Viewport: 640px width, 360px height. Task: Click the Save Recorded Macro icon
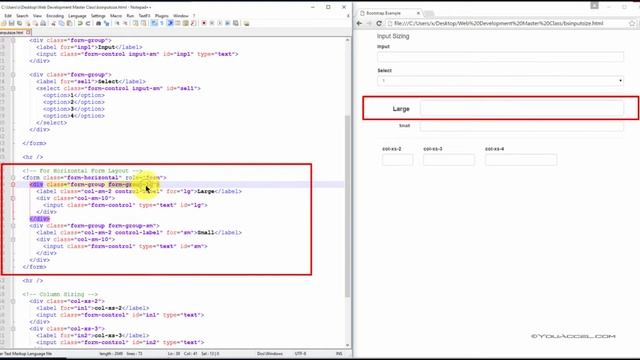tap(236, 23)
